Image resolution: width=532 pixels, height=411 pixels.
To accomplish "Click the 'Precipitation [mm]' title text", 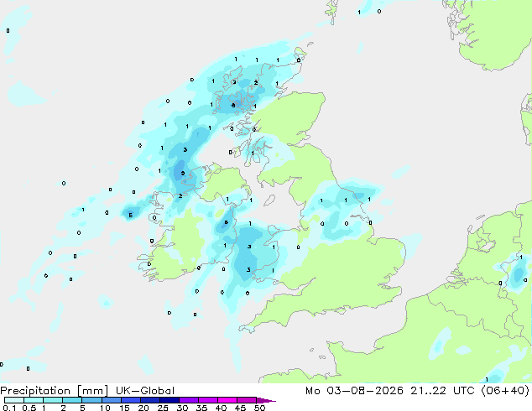I will click(55, 391).
